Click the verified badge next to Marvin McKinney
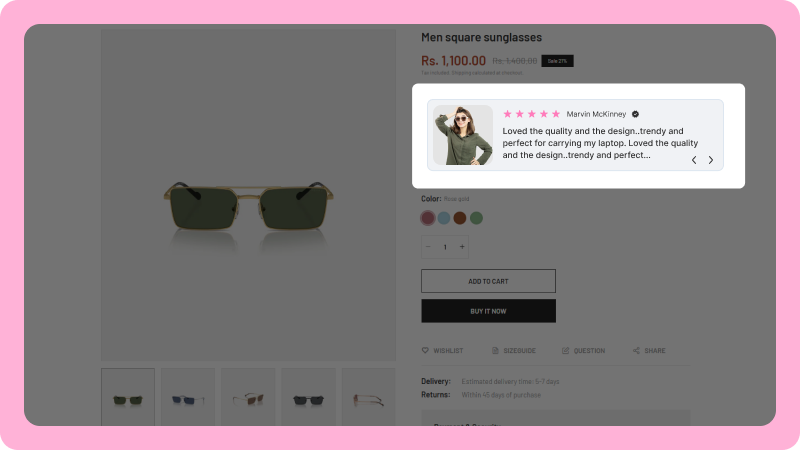Viewport: 800px width, 450px height. tap(635, 114)
